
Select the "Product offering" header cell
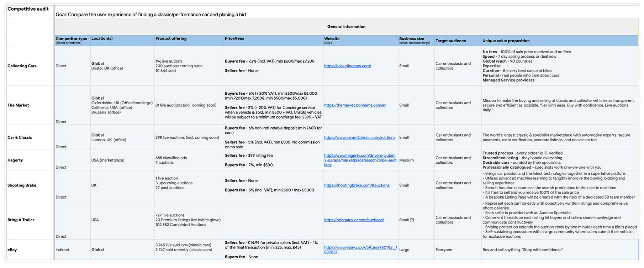click(171, 38)
